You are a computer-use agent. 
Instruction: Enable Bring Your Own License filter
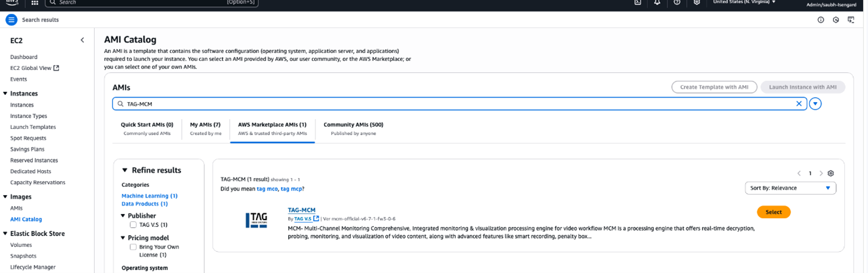point(133,247)
